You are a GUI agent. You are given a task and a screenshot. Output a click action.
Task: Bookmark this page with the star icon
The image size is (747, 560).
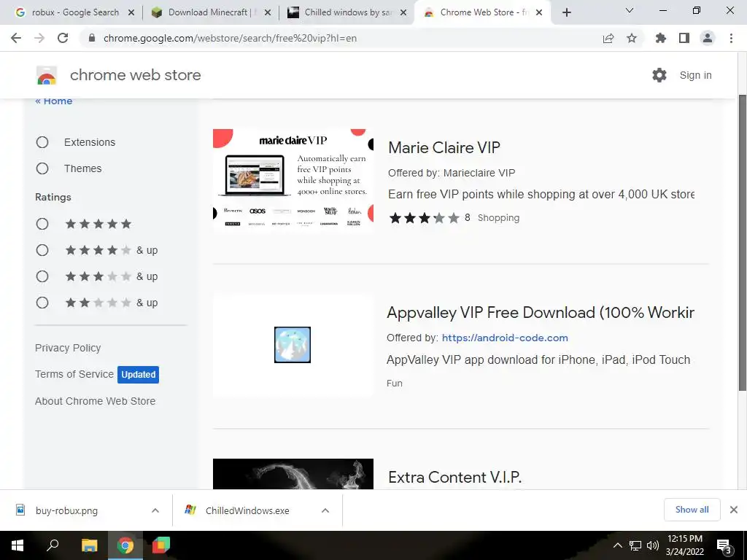click(x=632, y=38)
